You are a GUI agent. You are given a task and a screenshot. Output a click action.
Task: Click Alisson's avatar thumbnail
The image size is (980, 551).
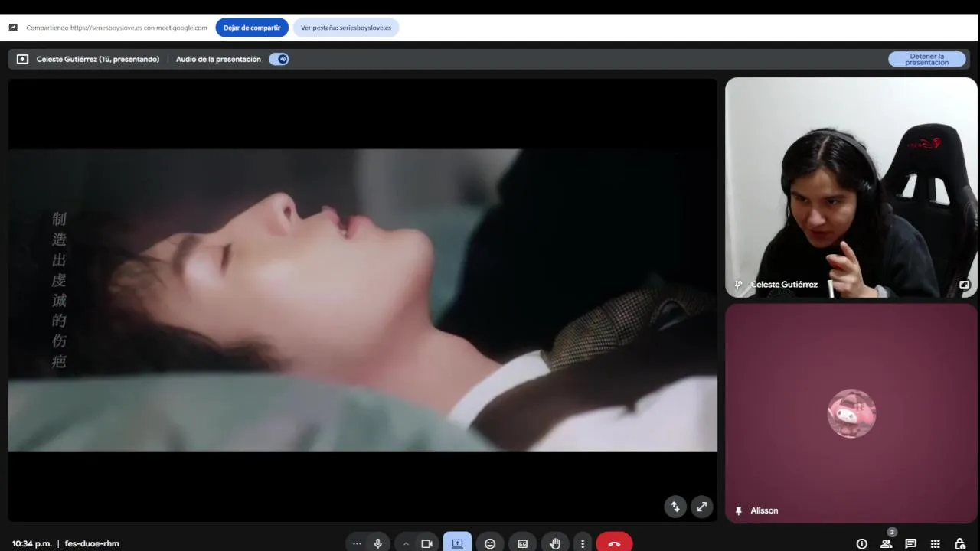(851, 413)
